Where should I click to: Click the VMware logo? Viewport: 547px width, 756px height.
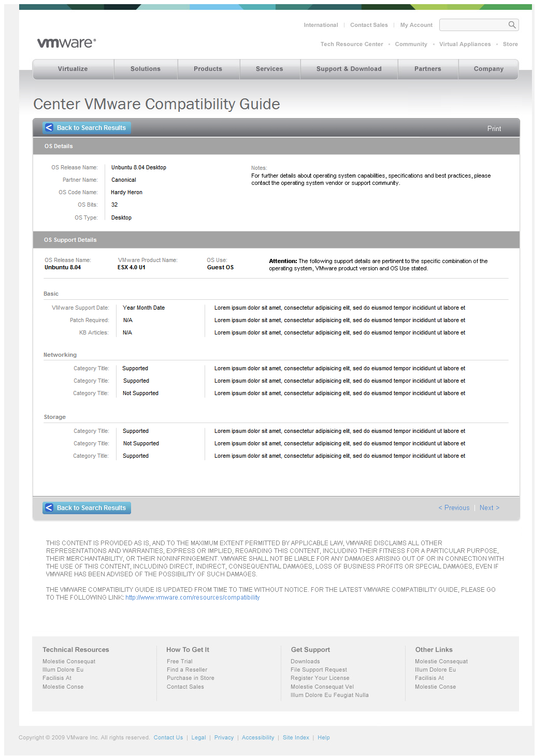click(66, 43)
